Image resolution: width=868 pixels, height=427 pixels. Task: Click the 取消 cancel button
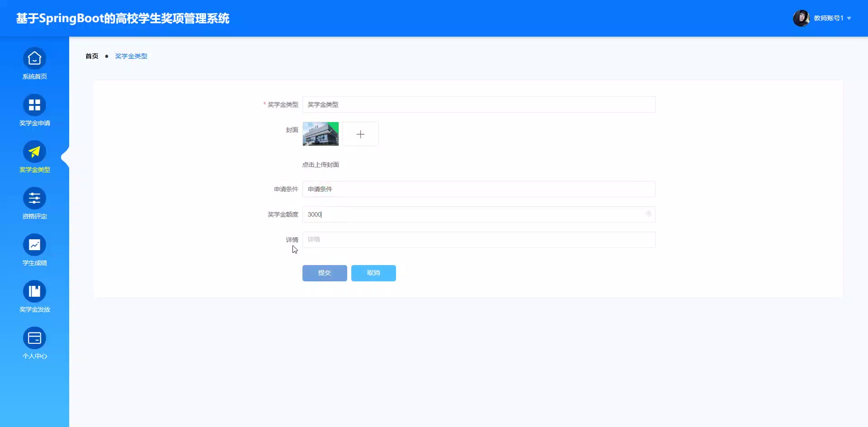click(373, 273)
